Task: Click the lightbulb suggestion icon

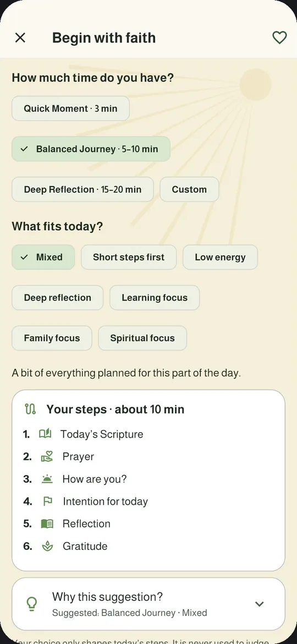Action: click(32, 604)
